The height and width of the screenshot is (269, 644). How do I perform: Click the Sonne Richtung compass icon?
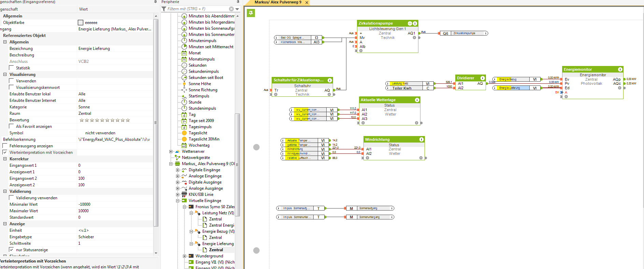[x=184, y=90]
